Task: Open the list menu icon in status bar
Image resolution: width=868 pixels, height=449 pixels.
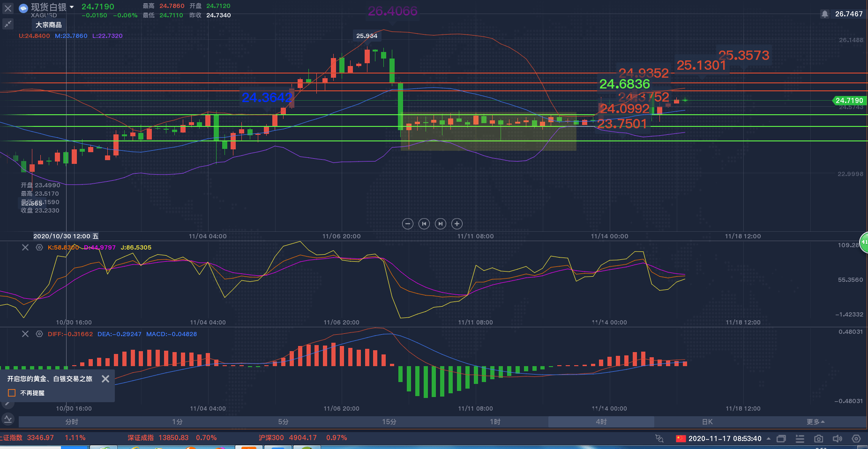Action: coord(800,439)
